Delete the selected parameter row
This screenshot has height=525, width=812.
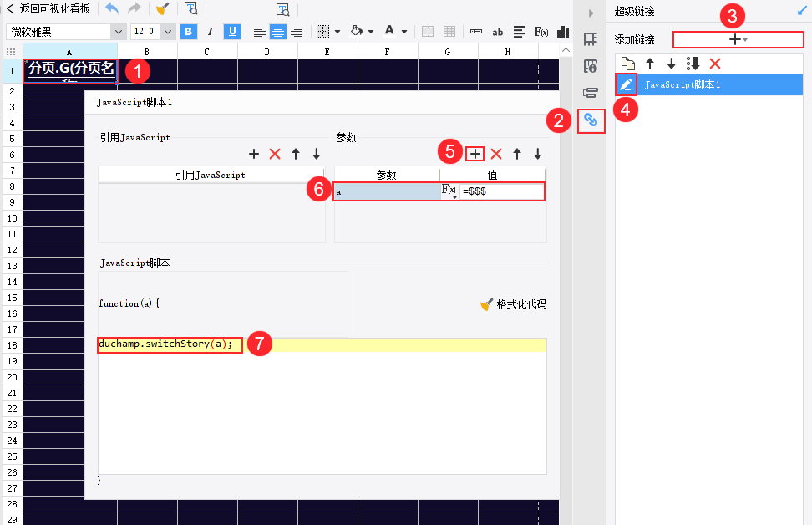click(496, 154)
